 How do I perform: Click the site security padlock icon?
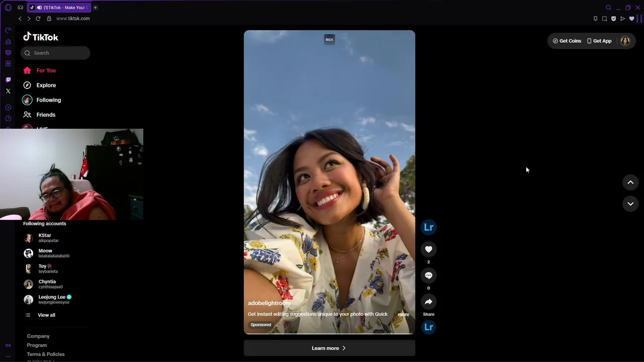[x=49, y=19]
